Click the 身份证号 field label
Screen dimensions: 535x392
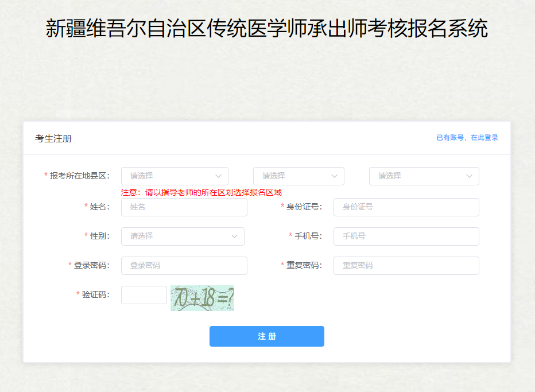304,207
